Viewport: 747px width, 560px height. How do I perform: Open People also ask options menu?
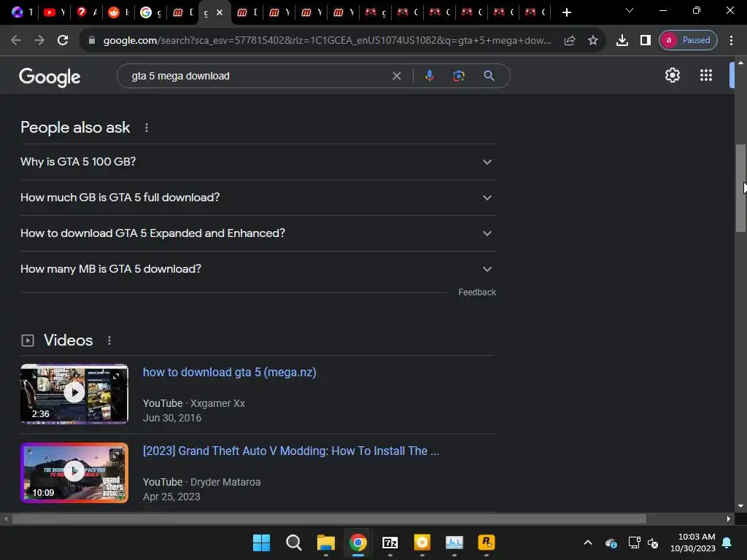pos(147,128)
